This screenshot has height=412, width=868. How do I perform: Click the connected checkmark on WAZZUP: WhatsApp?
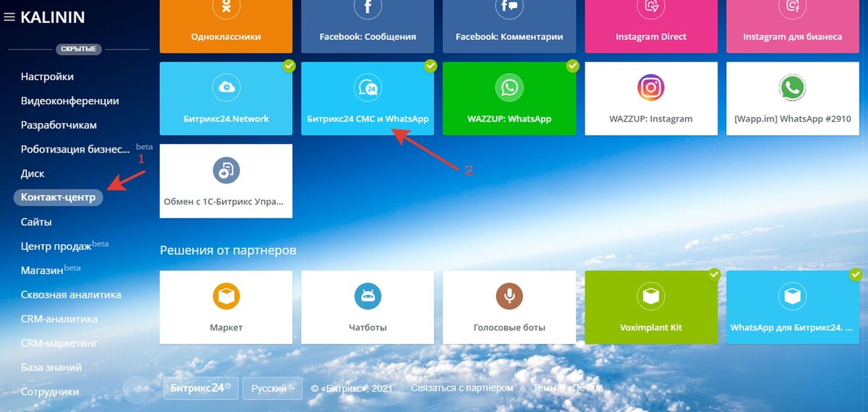573,66
